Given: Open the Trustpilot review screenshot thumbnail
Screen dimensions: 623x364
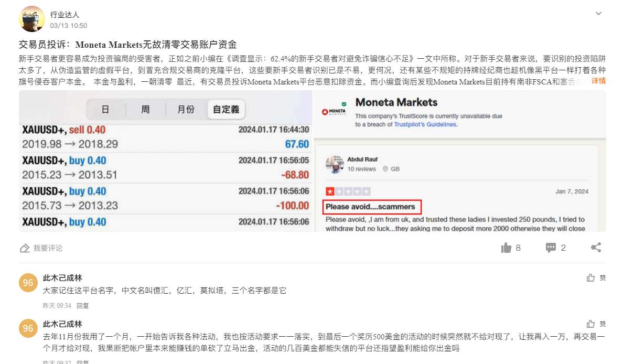Looking at the screenshot, I should (x=460, y=161).
